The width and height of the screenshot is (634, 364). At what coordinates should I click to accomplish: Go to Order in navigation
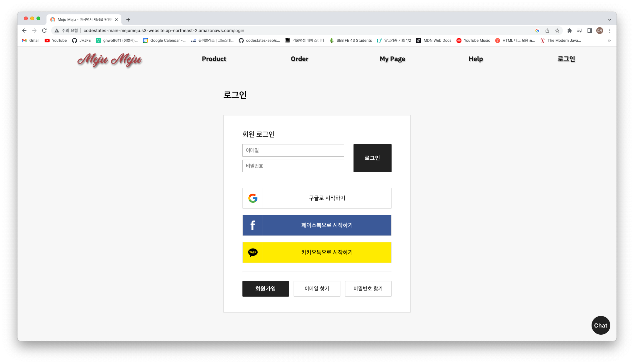pyautogui.click(x=299, y=59)
